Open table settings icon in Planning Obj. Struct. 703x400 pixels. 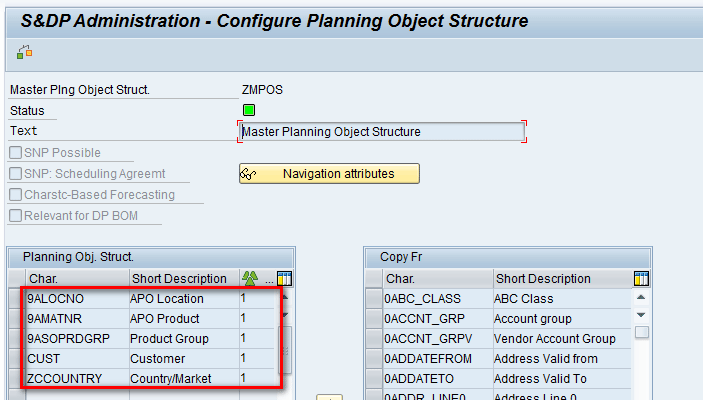(284, 278)
